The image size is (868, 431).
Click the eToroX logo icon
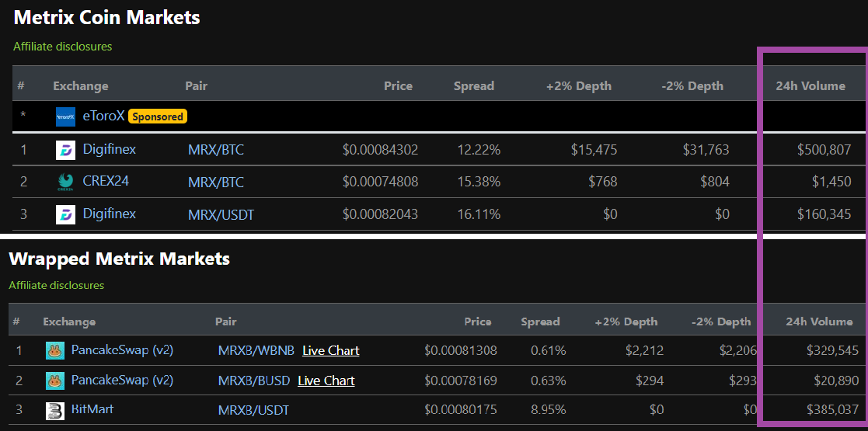pyautogui.click(x=65, y=116)
